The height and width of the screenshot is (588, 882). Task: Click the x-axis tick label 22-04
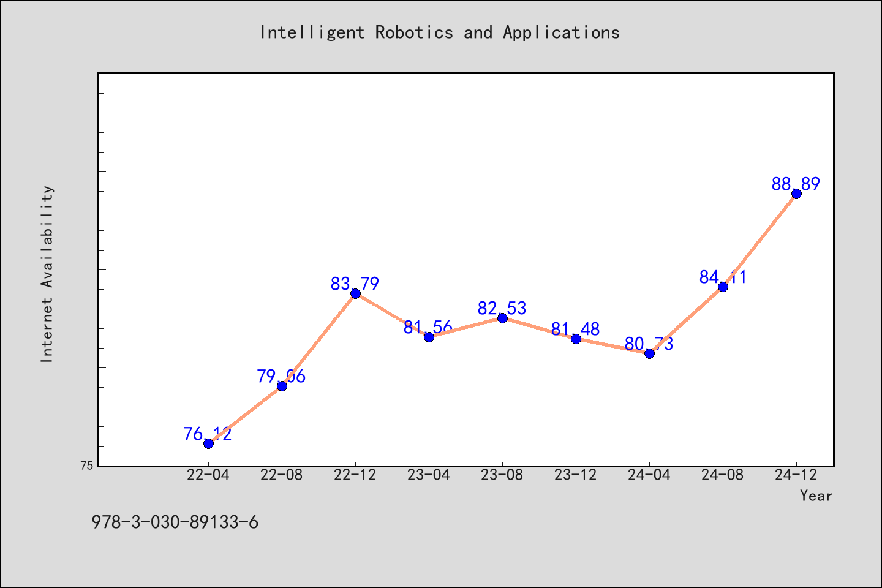[x=208, y=475]
